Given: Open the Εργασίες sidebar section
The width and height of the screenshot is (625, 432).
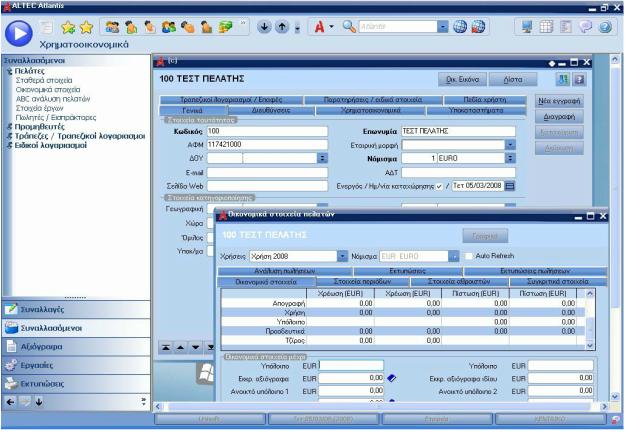Looking at the screenshot, I should (76, 365).
